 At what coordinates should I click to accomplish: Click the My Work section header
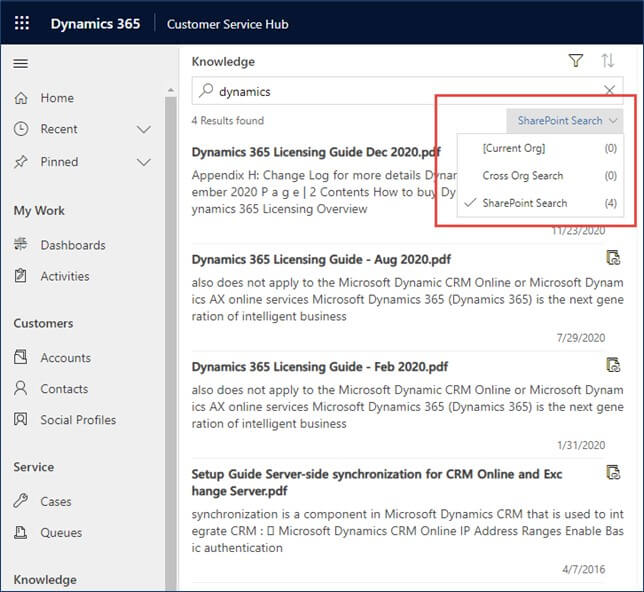[x=39, y=210]
